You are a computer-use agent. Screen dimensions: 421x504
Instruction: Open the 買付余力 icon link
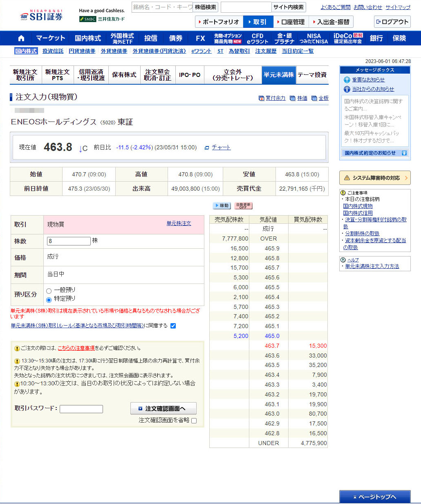[262, 98]
